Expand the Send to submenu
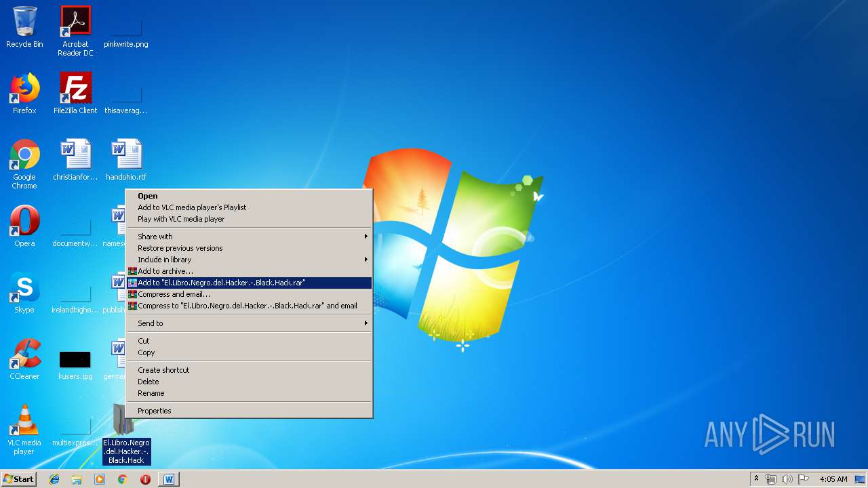This screenshot has width=868, height=488. (x=250, y=323)
